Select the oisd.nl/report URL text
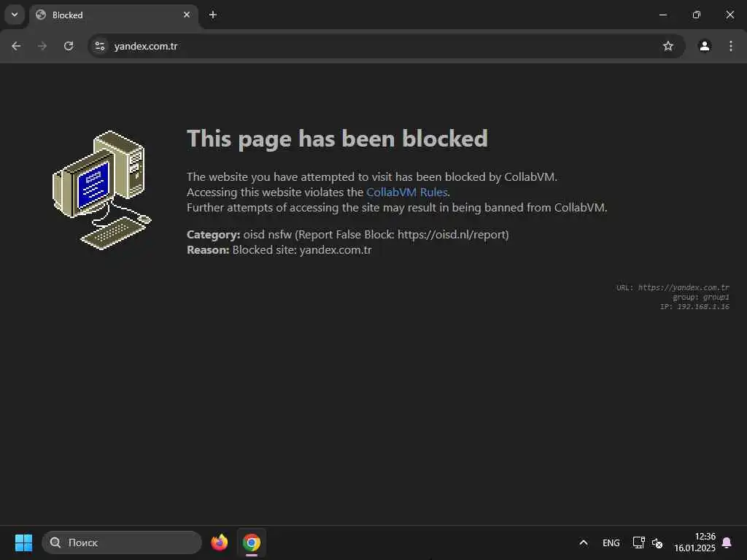 coord(452,235)
